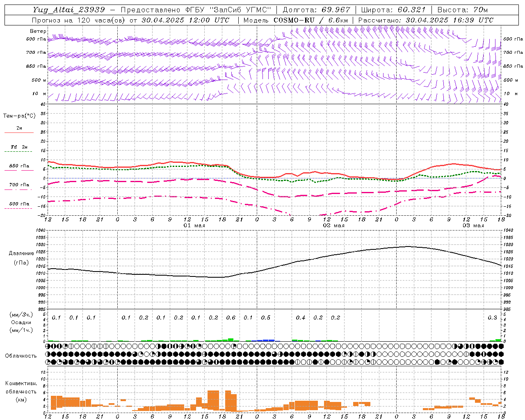Viewport: 525px width, 420px height.
Task: Click the station height label Высота: 70м
Action: pyautogui.click(x=462, y=10)
